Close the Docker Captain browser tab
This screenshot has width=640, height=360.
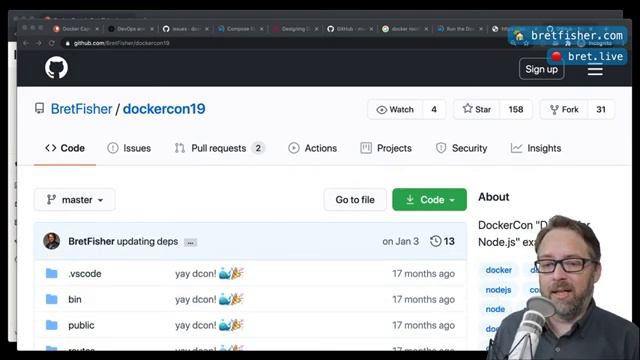click(97, 29)
